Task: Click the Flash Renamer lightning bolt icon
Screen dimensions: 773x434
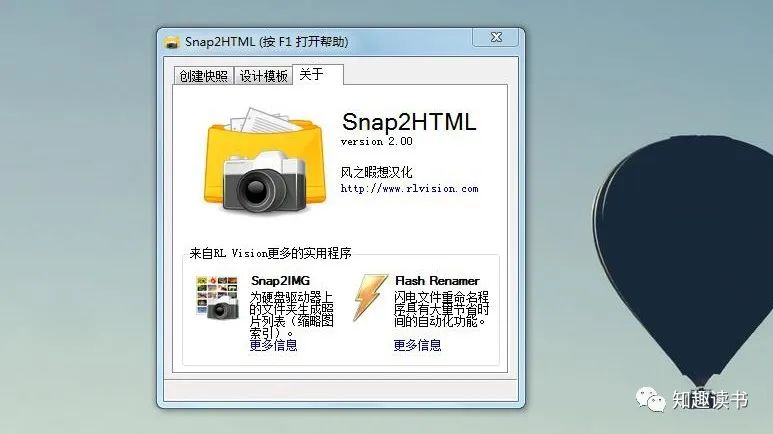Action: (x=369, y=297)
